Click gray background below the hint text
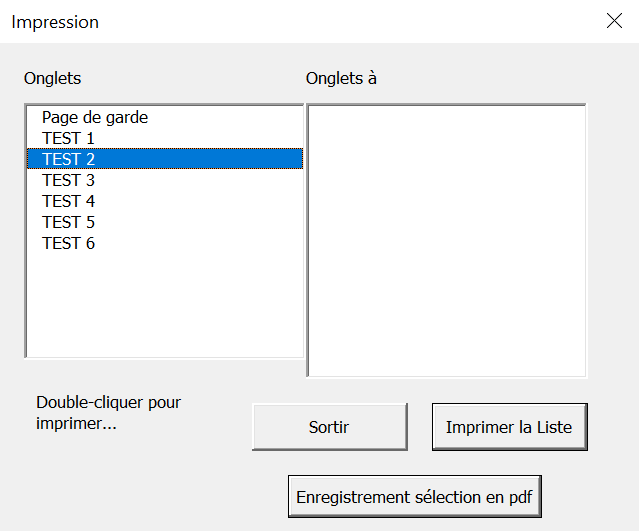The height and width of the screenshot is (531, 639). click(122, 481)
